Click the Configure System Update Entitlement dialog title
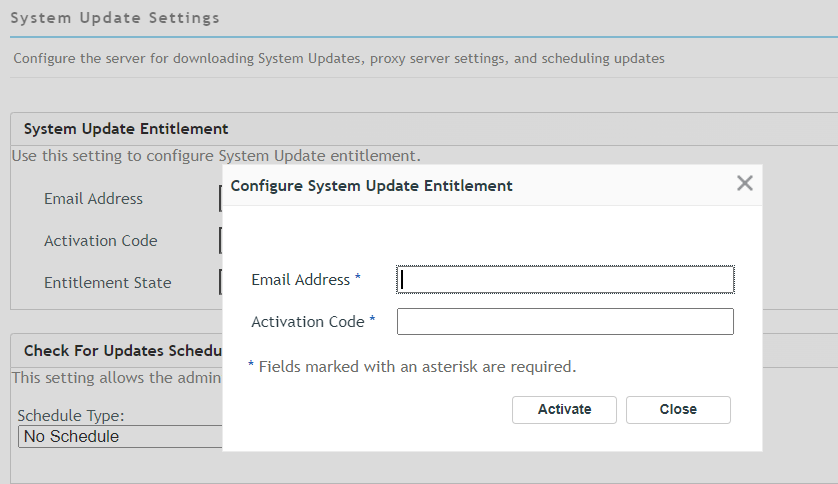 (371, 186)
